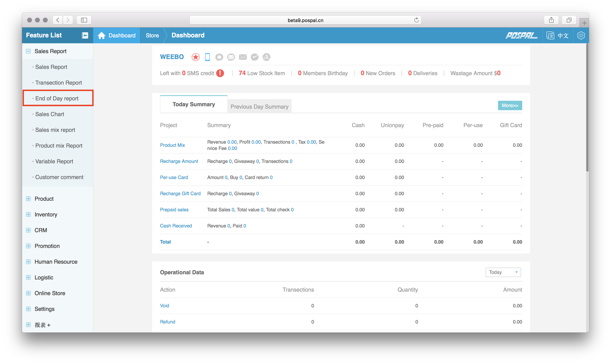Click the More>> button
611x364 pixels.
(510, 105)
